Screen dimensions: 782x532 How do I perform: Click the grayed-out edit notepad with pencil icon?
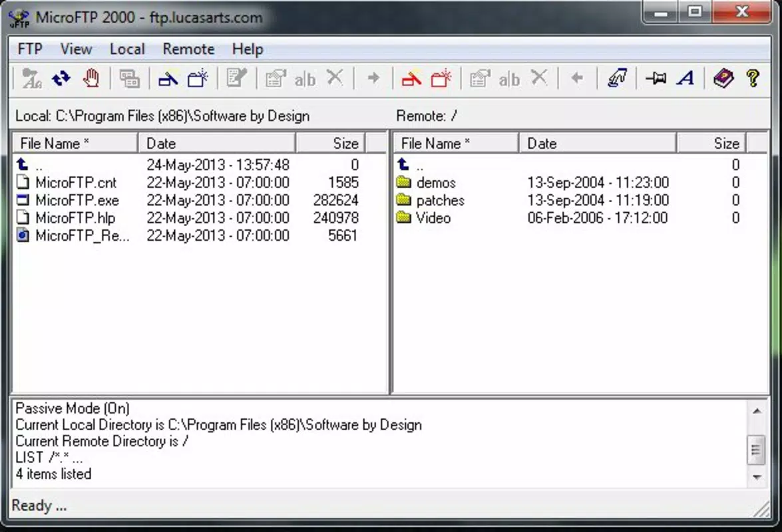(236, 78)
